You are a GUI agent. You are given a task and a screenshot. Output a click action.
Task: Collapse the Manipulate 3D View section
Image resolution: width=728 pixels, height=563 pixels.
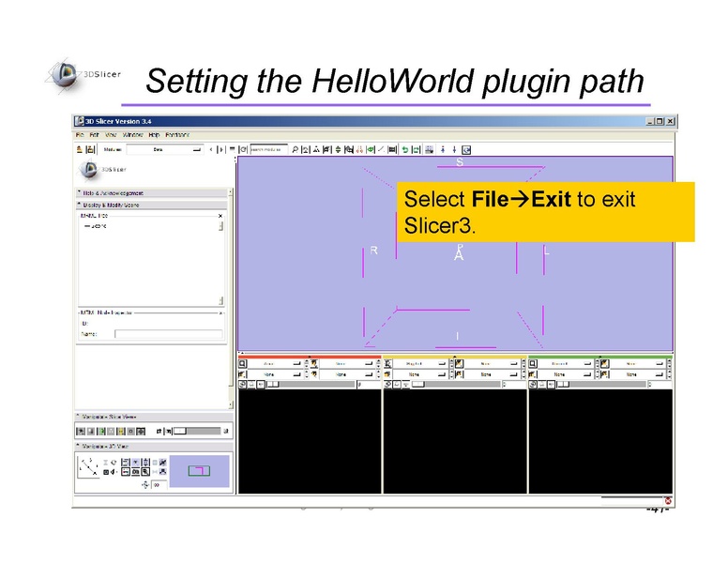click(154, 447)
